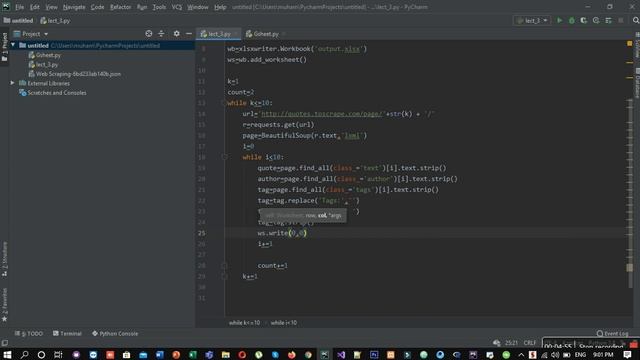Collapse the untitled project root folder

(13, 45)
